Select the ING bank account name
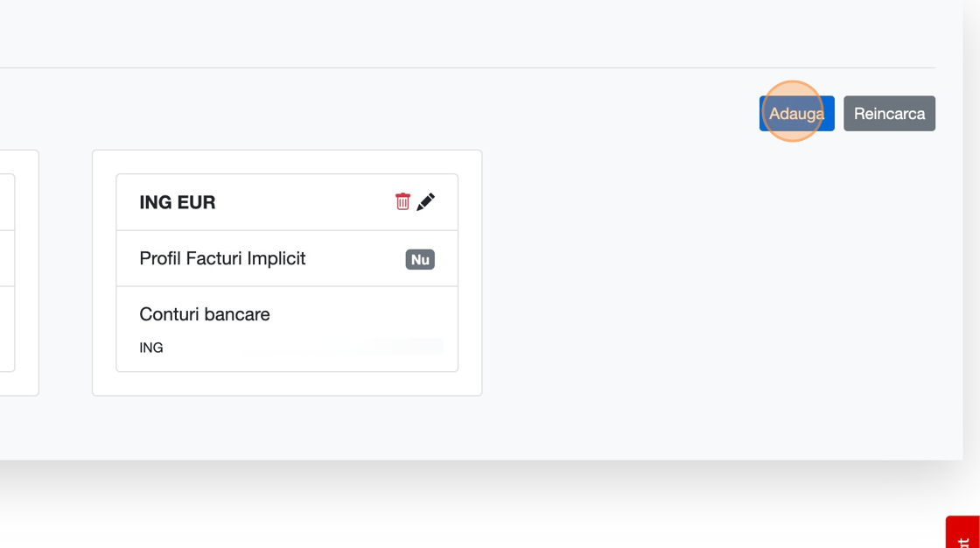Screen dimensions: 980x548 (151, 348)
